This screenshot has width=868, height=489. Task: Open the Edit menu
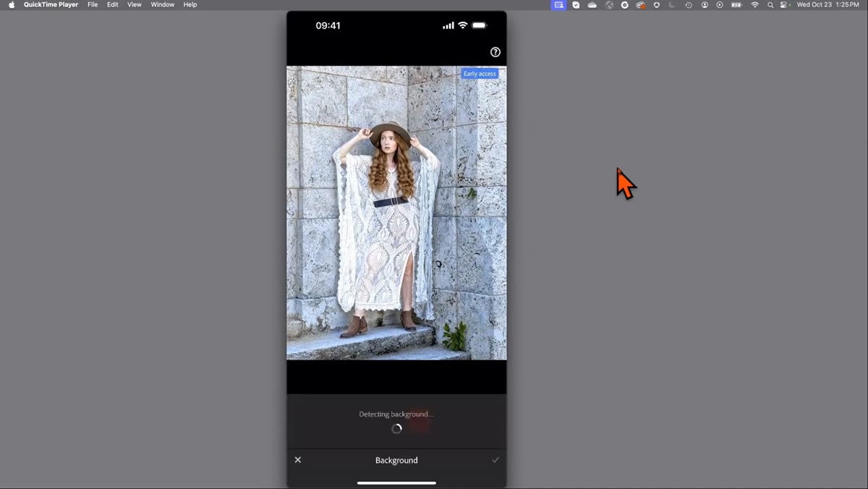click(113, 5)
